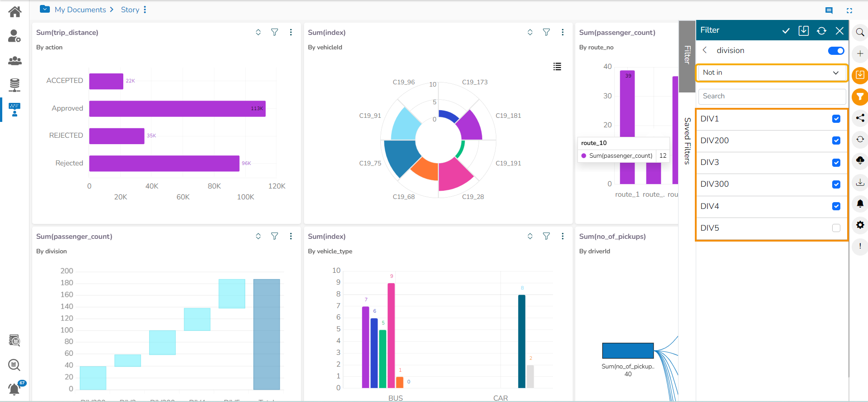Open three-dot menu on Sum(trip_distance) chart
This screenshot has width=868, height=402.
tap(291, 32)
